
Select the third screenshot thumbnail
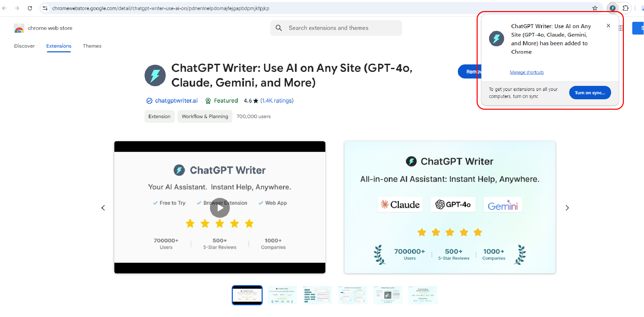click(317, 295)
